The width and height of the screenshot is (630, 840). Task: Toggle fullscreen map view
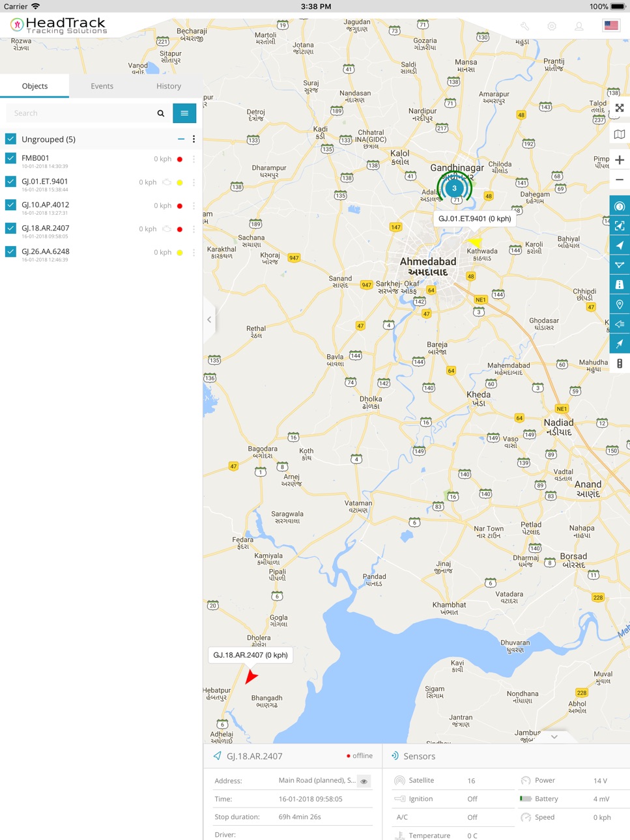620,108
